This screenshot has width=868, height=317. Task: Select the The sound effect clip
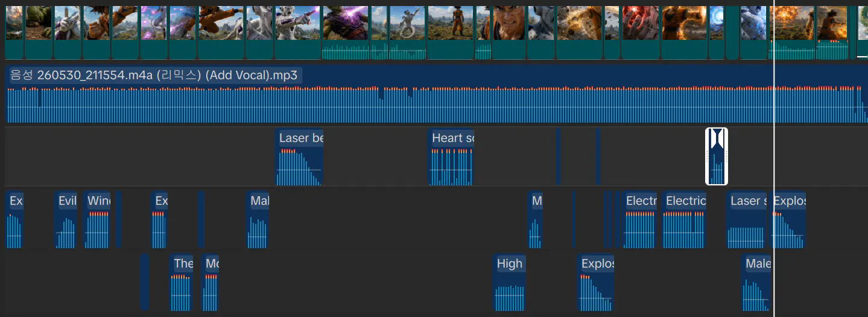tap(182, 283)
